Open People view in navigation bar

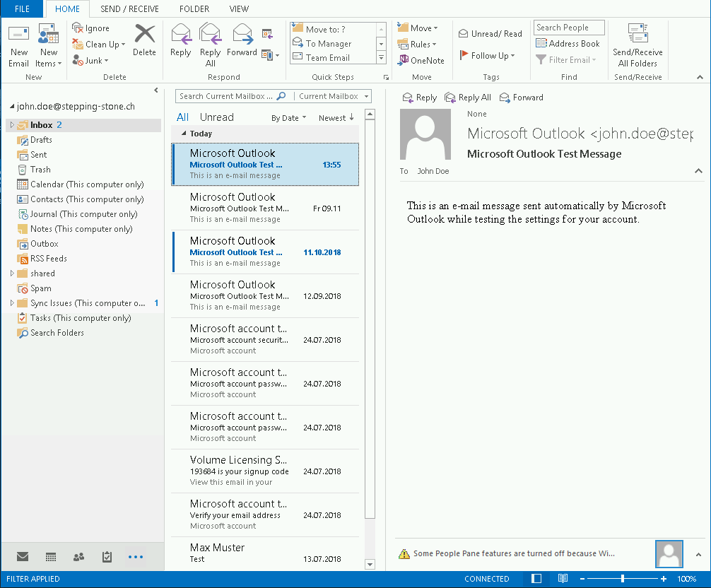pos(79,557)
